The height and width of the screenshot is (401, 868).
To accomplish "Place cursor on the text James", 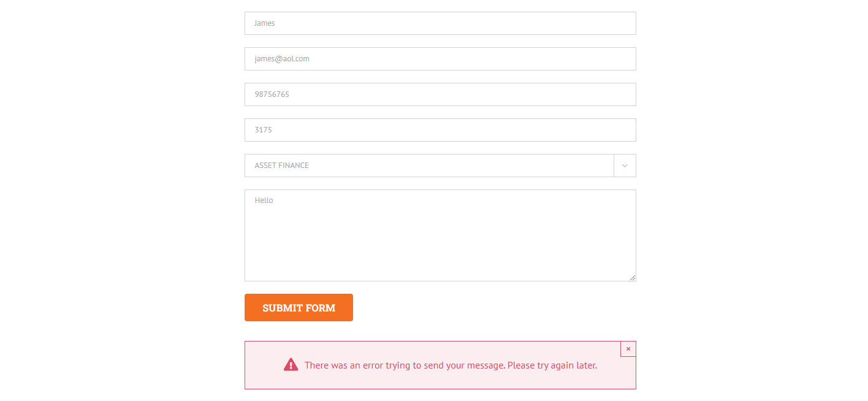I will point(265,23).
